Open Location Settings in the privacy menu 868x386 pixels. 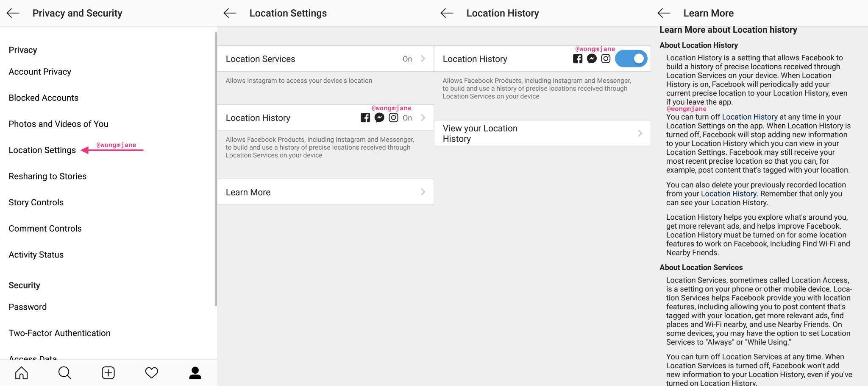click(42, 150)
